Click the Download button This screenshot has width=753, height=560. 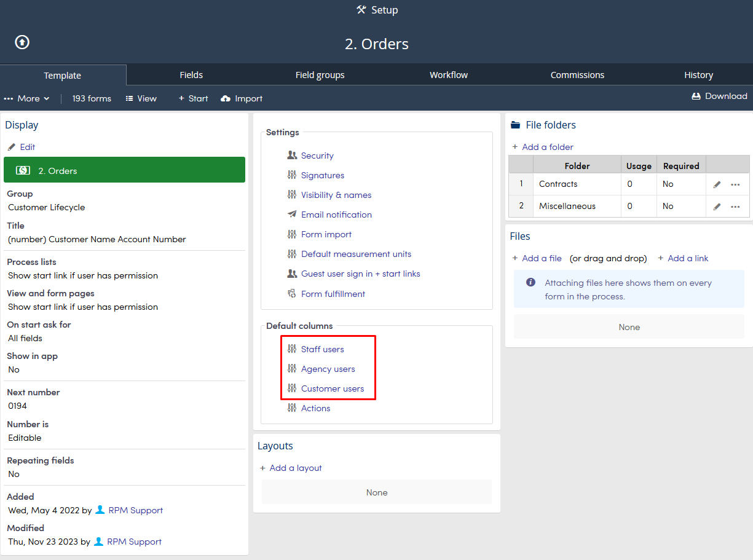[x=719, y=96]
